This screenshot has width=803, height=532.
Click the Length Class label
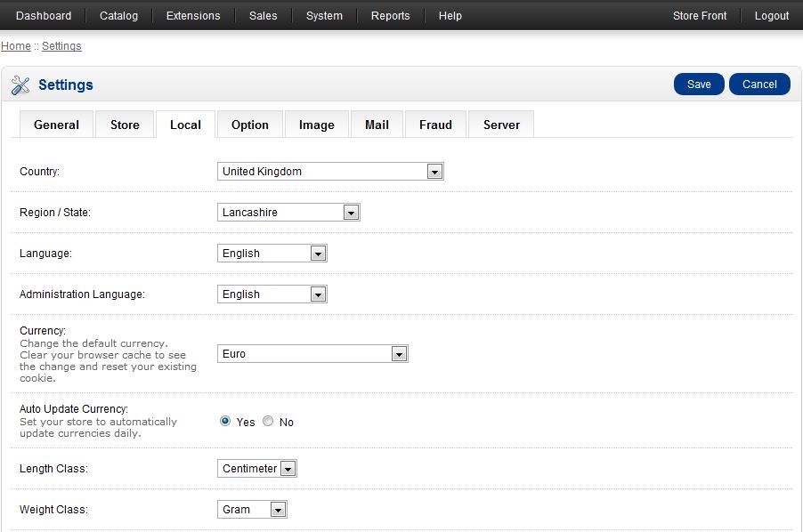pos(53,469)
